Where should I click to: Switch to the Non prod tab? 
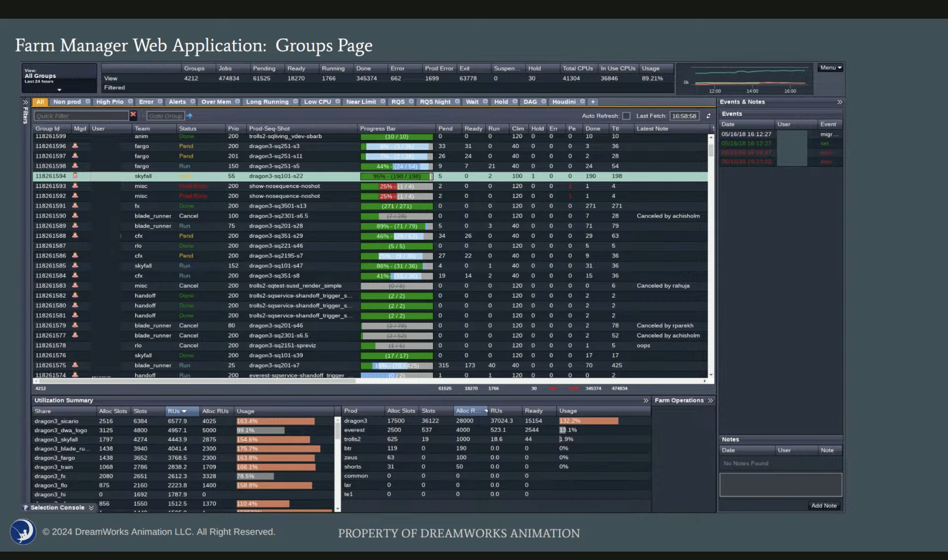[67, 101]
